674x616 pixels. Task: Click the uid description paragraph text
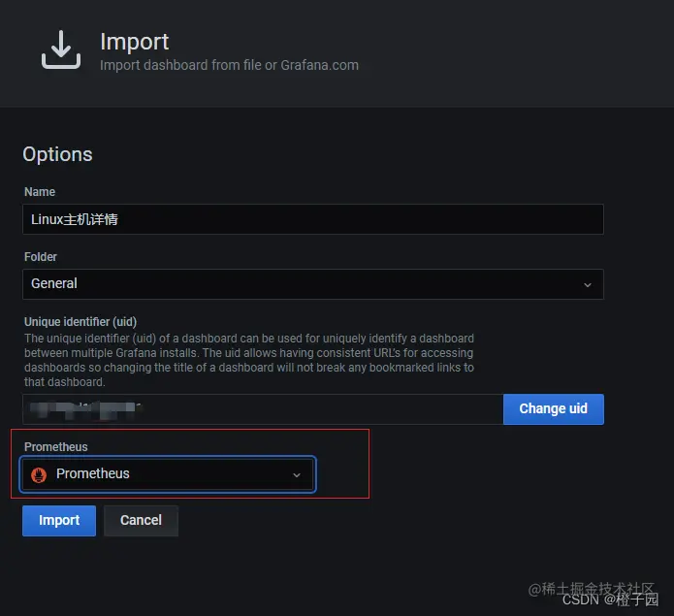point(249,360)
